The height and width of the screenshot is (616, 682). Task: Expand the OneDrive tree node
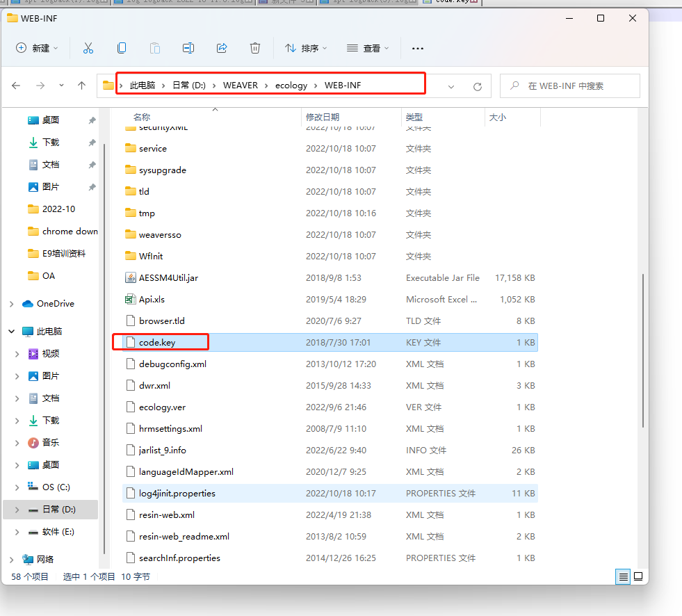12,304
